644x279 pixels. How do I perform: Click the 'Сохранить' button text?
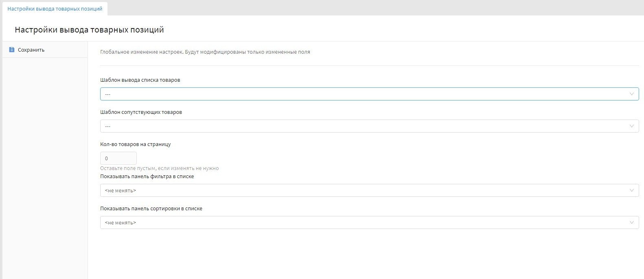pyautogui.click(x=31, y=50)
